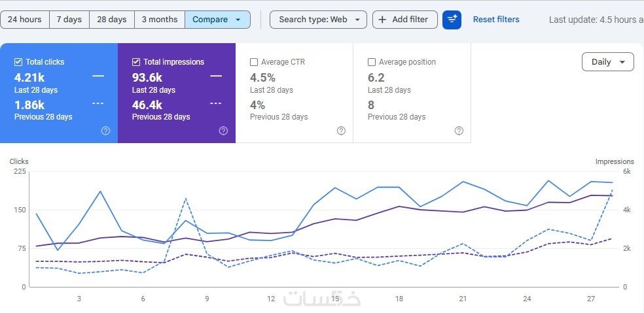
Task: Click the blue filter options icon button
Action: 452,20
